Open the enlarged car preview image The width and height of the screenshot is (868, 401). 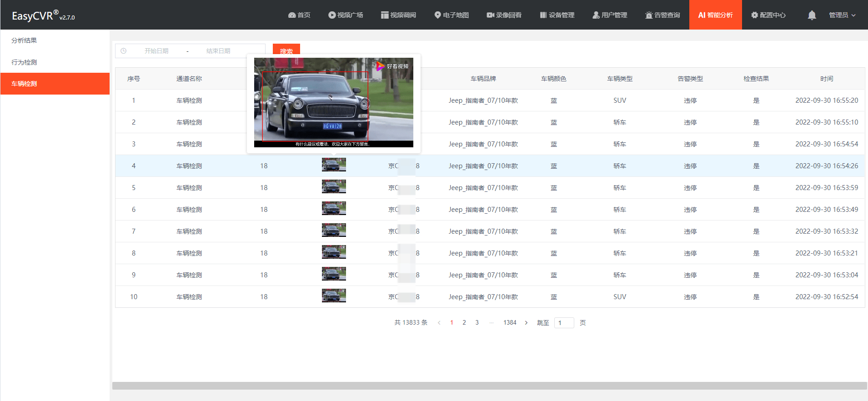334,102
